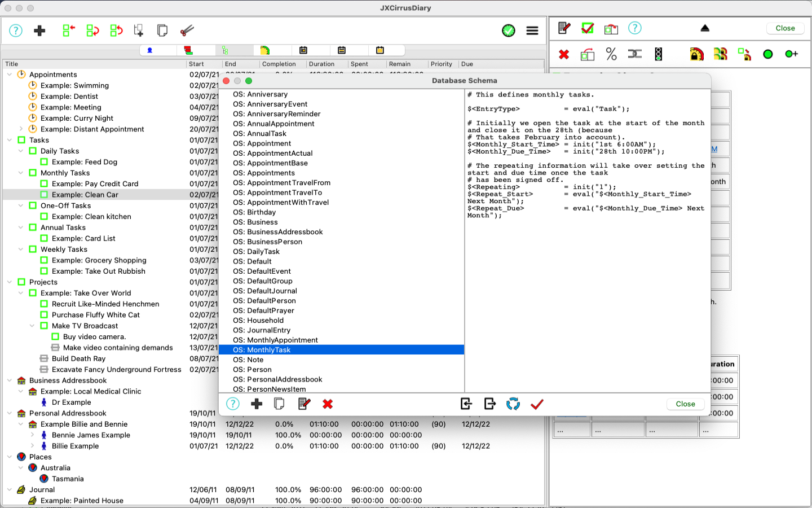Toggle checkbox for Buy video camera
812x508 pixels.
(55, 337)
